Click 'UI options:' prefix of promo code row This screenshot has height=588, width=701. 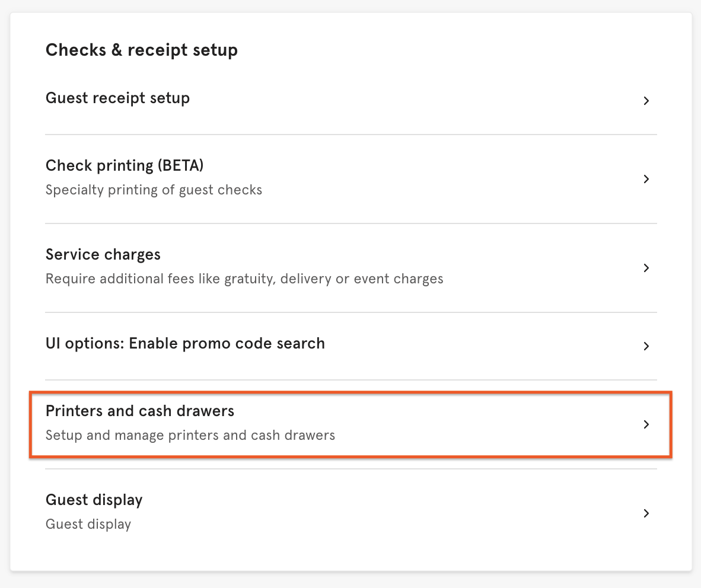pos(85,343)
